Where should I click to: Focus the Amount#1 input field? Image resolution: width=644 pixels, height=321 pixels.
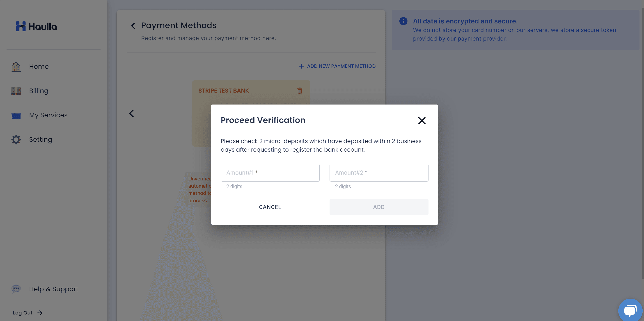(x=270, y=173)
